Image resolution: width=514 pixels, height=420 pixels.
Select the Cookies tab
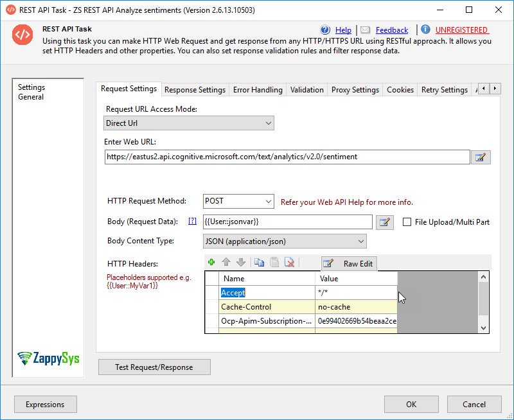[400, 90]
